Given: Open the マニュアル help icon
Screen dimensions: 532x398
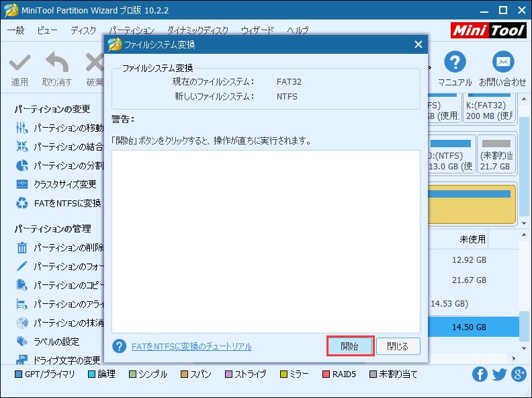Looking at the screenshot, I should pos(455,63).
